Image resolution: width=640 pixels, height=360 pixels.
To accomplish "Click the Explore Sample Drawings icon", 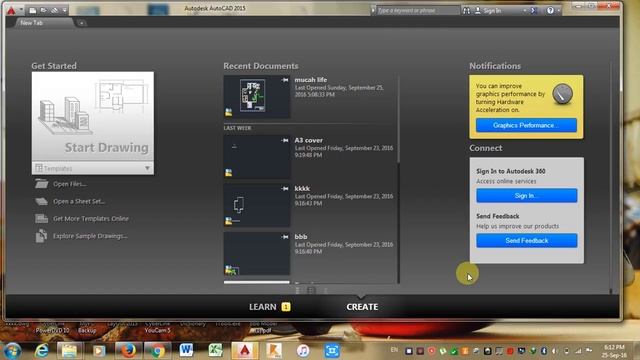I will [x=41, y=236].
